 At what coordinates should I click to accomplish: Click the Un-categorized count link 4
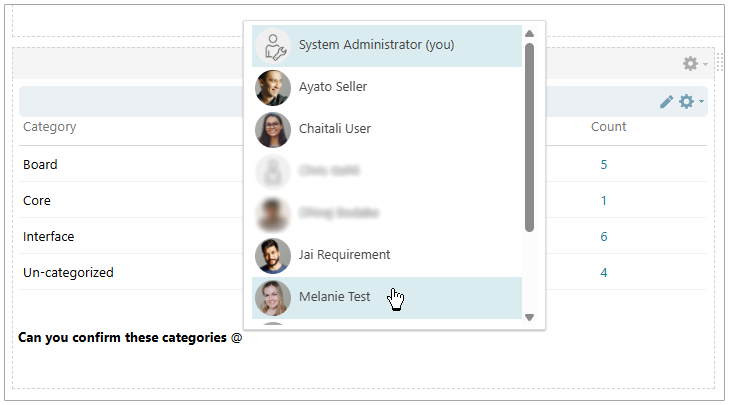604,273
